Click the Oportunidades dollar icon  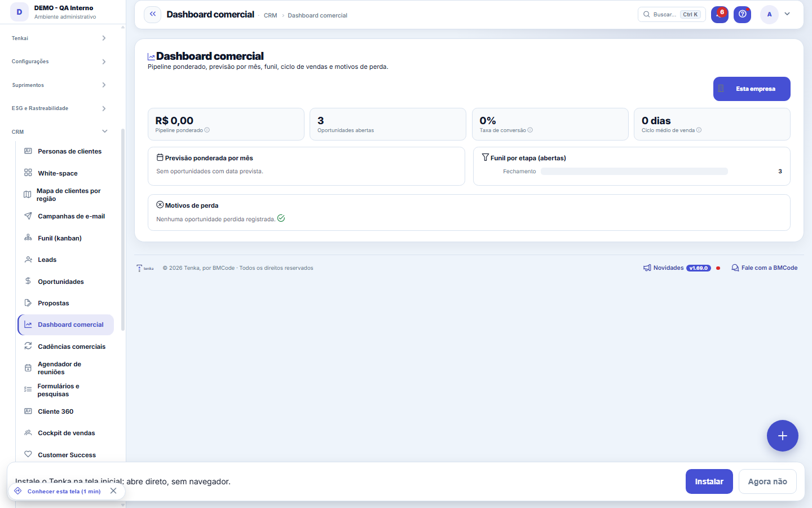(x=28, y=281)
